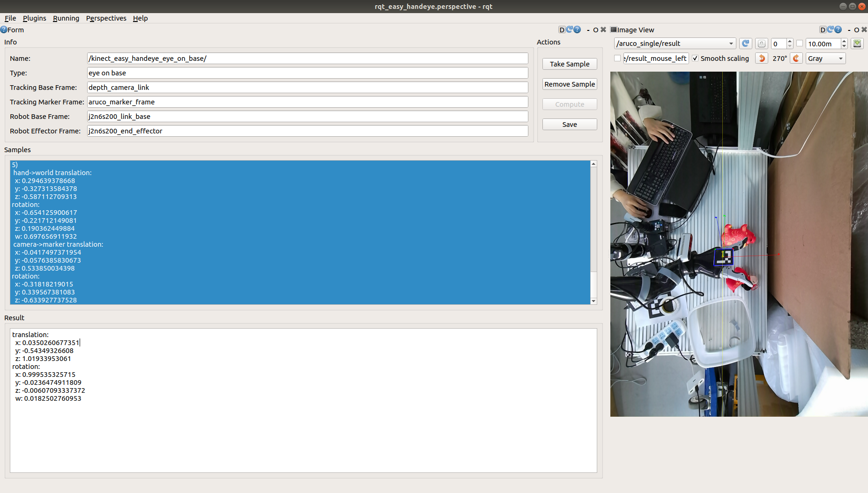
Task: Click the Remove Sample button
Action: coord(570,84)
